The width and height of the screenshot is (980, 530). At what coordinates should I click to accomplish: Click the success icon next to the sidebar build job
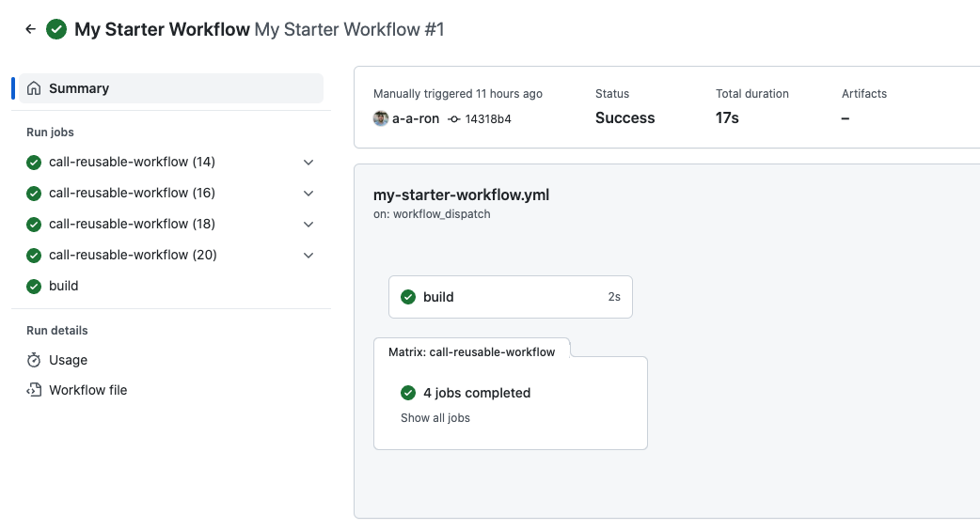[34, 287]
